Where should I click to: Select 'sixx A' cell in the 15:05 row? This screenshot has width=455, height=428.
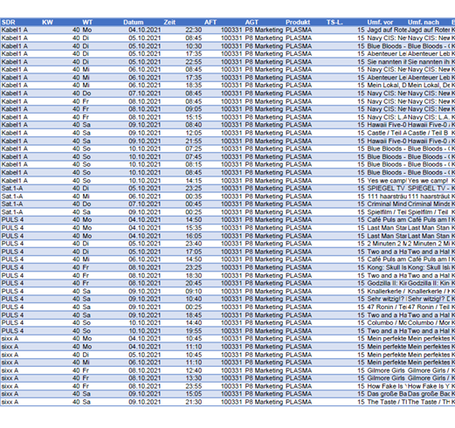10,394
